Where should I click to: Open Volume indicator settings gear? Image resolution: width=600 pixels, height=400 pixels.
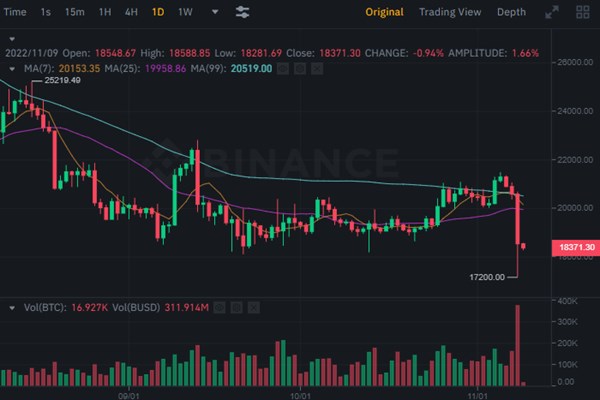(x=236, y=307)
